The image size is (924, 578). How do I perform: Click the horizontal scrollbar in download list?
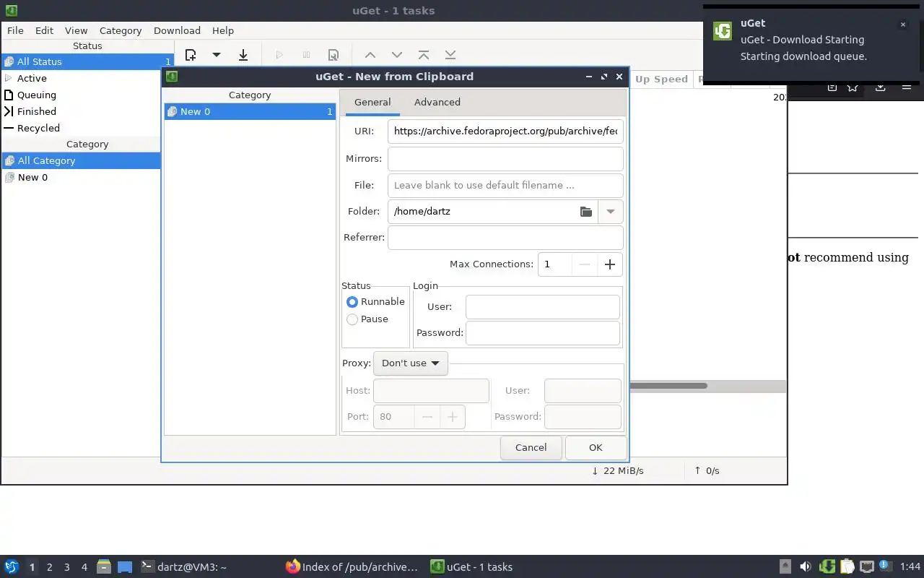(668, 386)
